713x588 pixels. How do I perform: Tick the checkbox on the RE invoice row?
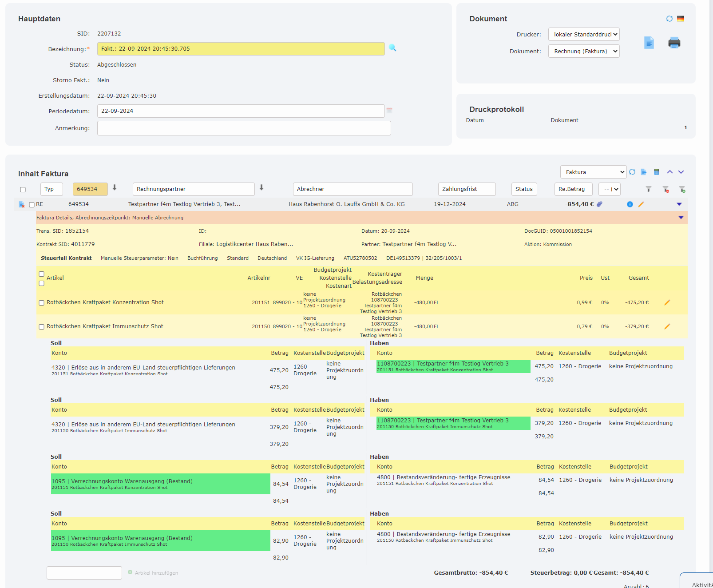click(31, 204)
